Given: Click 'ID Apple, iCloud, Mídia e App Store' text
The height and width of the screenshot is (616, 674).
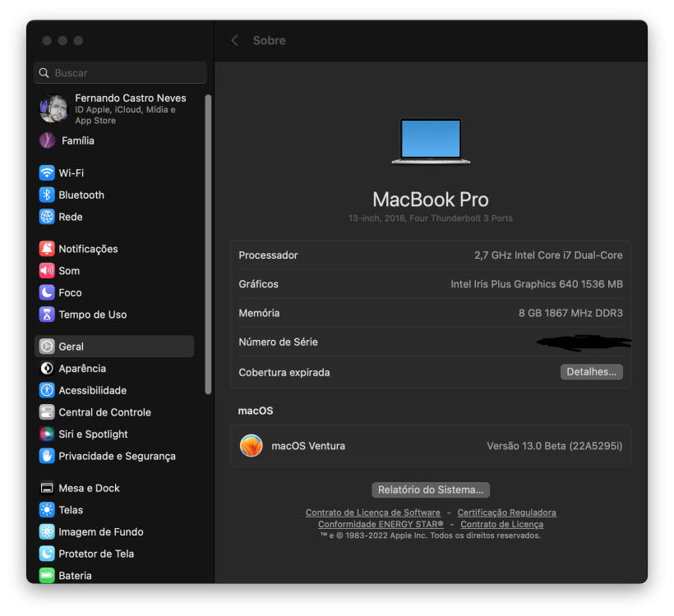Looking at the screenshot, I should click(x=125, y=115).
